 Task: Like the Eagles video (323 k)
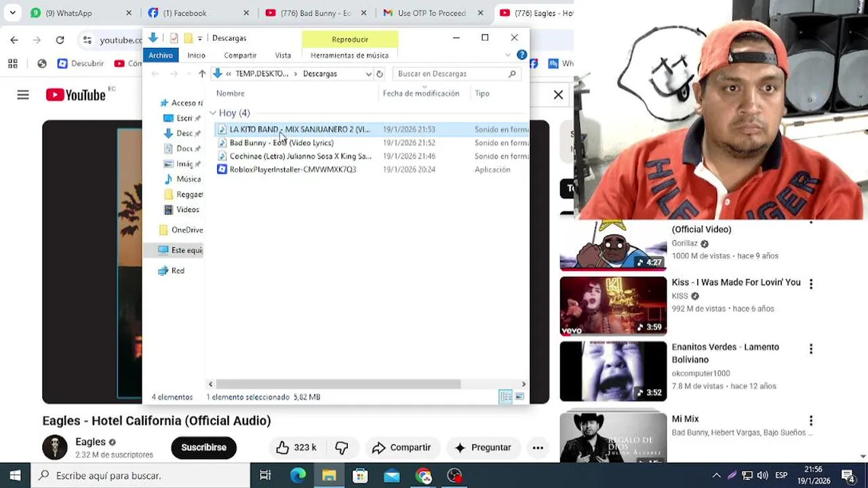coord(296,447)
